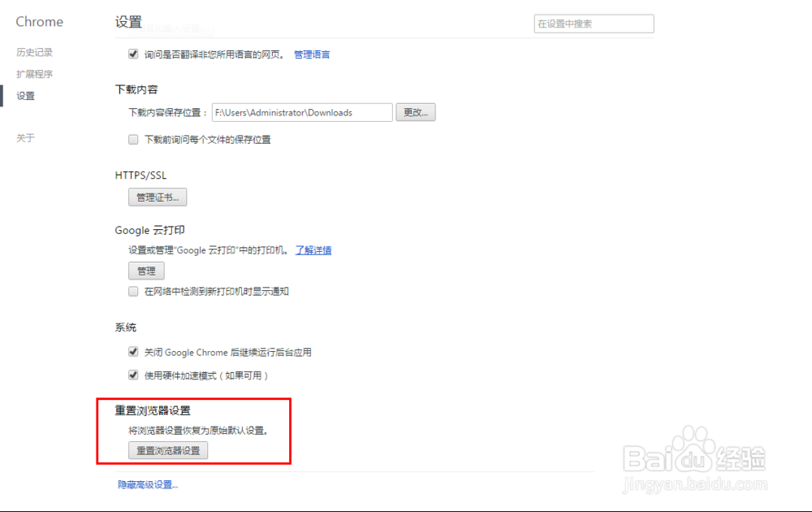Enable 下载前询问每个文件的保存位置 checkbox

[133, 140]
